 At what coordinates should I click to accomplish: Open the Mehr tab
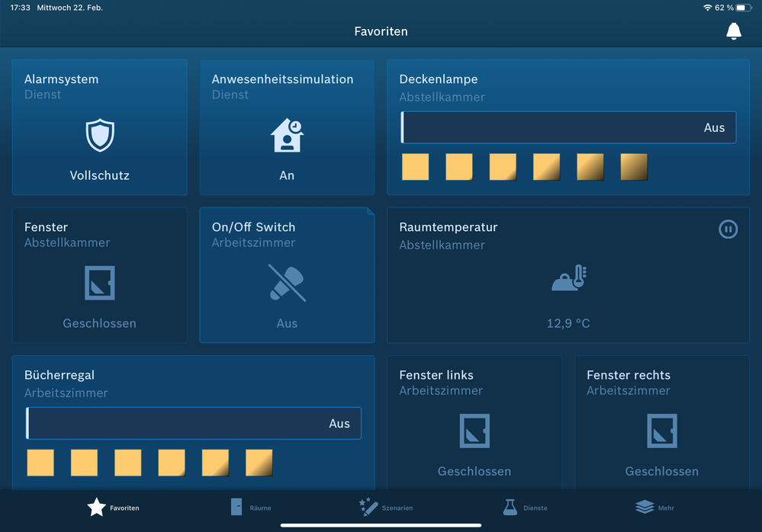coord(654,508)
